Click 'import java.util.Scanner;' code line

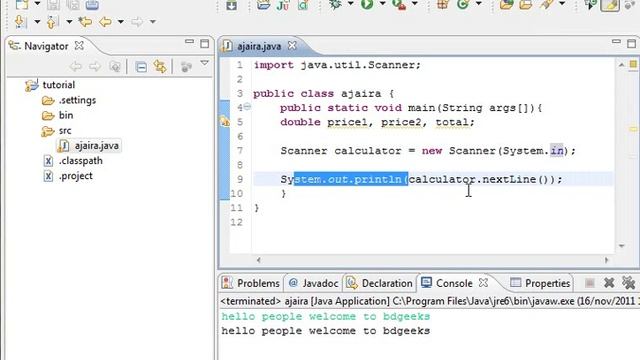pyautogui.click(x=337, y=65)
